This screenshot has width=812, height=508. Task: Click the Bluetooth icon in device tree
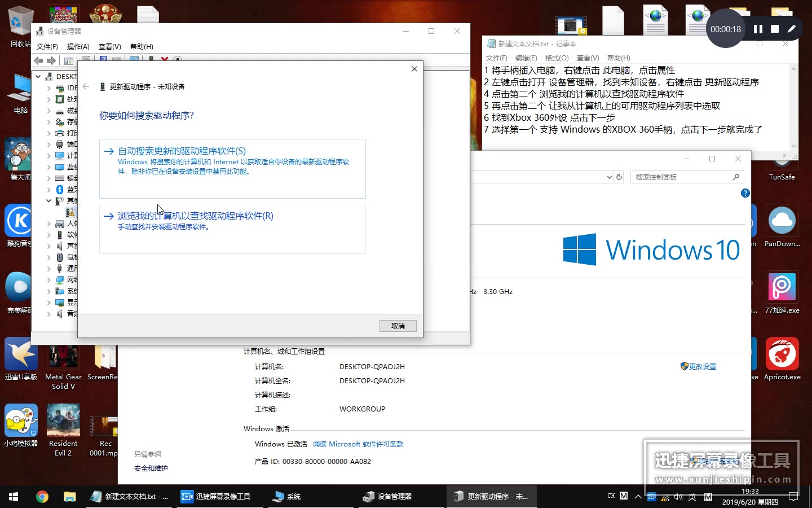tap(60, 190)
